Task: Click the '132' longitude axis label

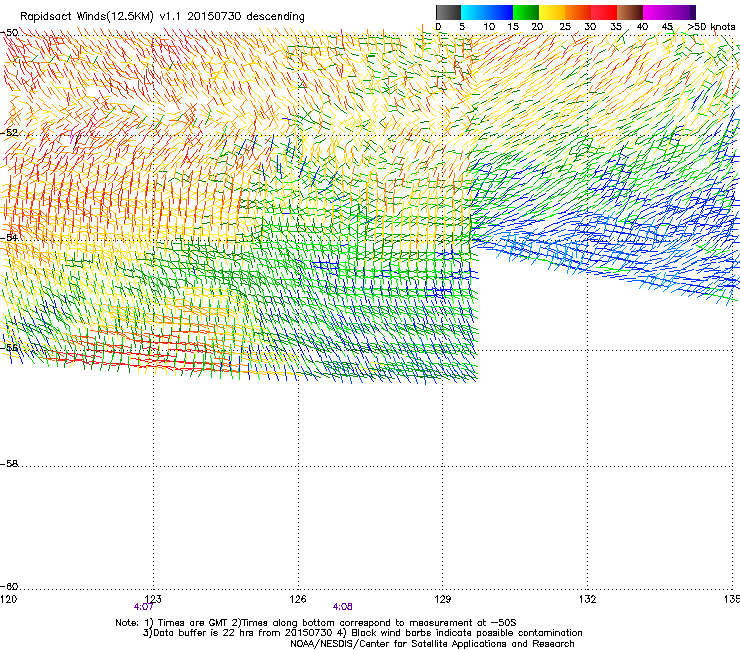Action: pyautogui.click(x=587, y=599)
